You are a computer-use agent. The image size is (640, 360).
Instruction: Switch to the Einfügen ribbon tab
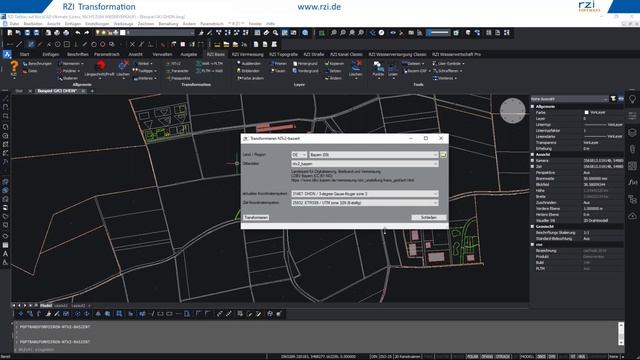51,54
